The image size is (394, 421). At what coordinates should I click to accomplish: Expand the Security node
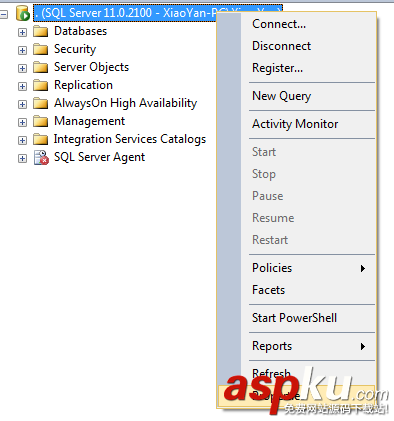click(22, 50)
